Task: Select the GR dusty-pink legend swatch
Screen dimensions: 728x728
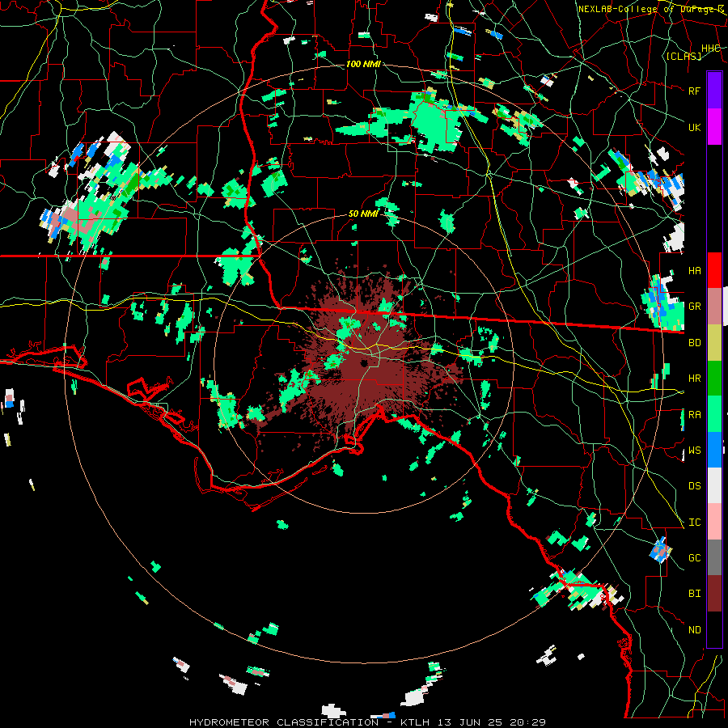Action: 714,307
